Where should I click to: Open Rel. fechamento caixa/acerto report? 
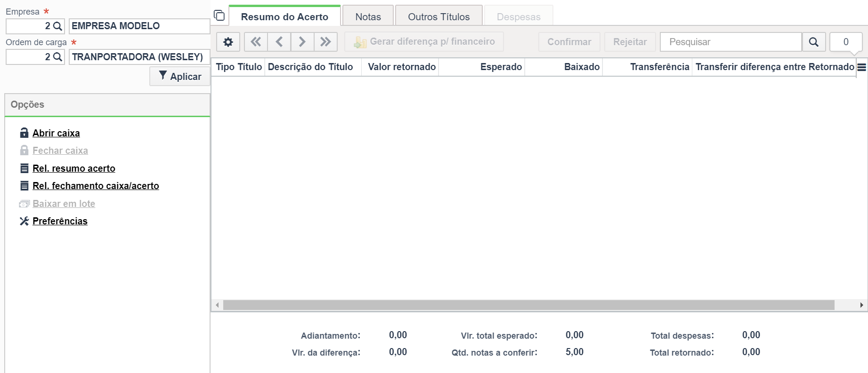pos(96,186)
